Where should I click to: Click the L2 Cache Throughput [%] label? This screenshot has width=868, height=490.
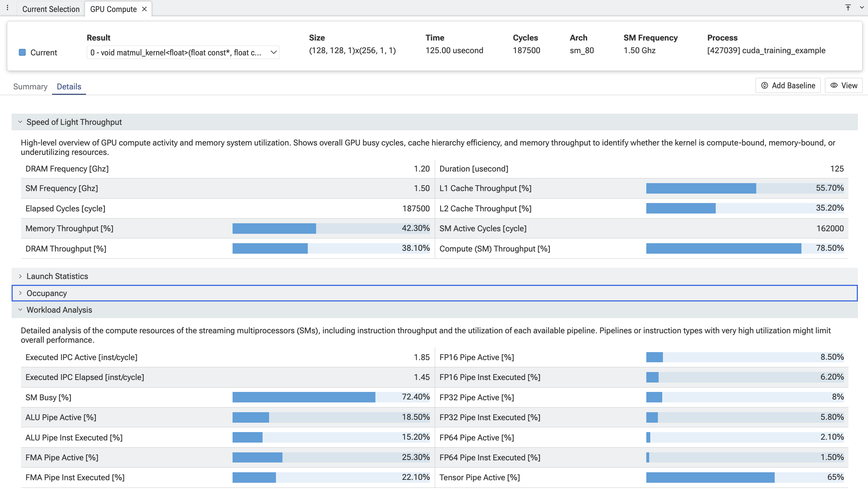[x=485, y=208]
